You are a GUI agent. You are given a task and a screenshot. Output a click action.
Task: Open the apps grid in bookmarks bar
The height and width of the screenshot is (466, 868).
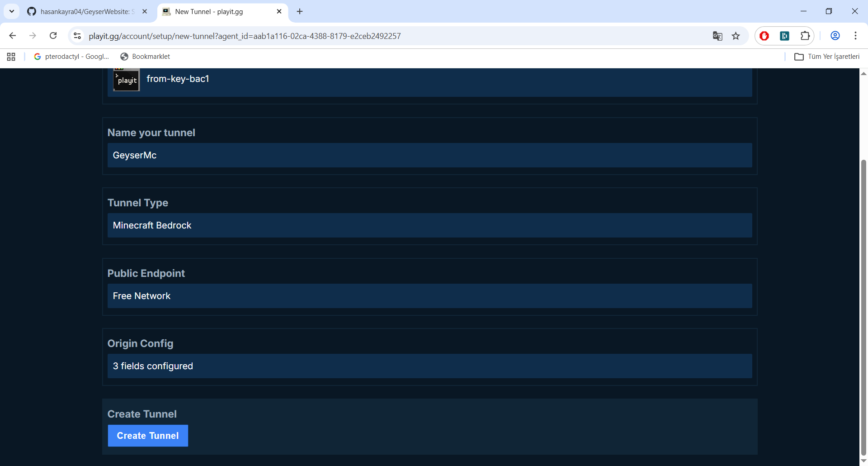(x=11, y=57)
